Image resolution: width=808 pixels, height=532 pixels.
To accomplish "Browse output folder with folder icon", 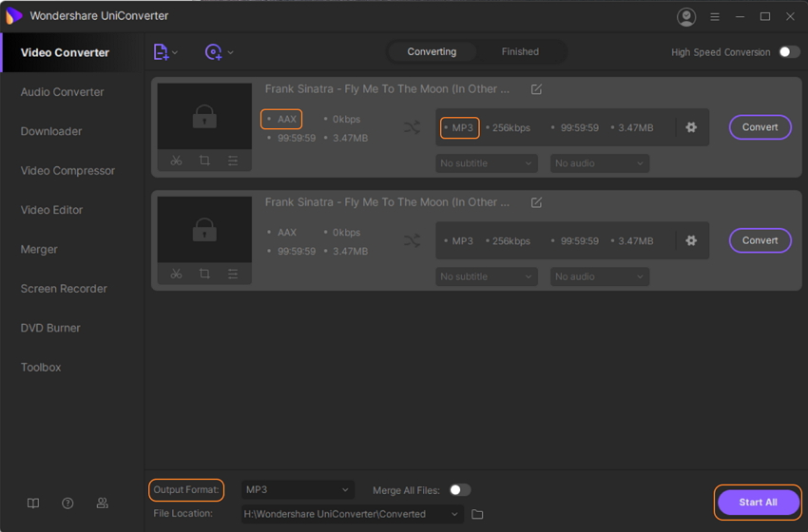I will tap(477, 514).
